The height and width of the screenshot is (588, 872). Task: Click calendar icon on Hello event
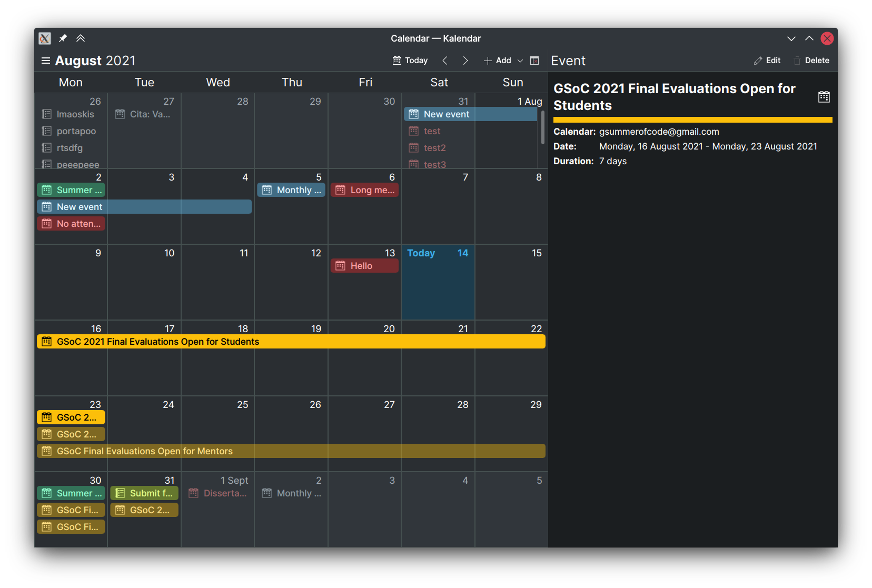pos(341,266)
